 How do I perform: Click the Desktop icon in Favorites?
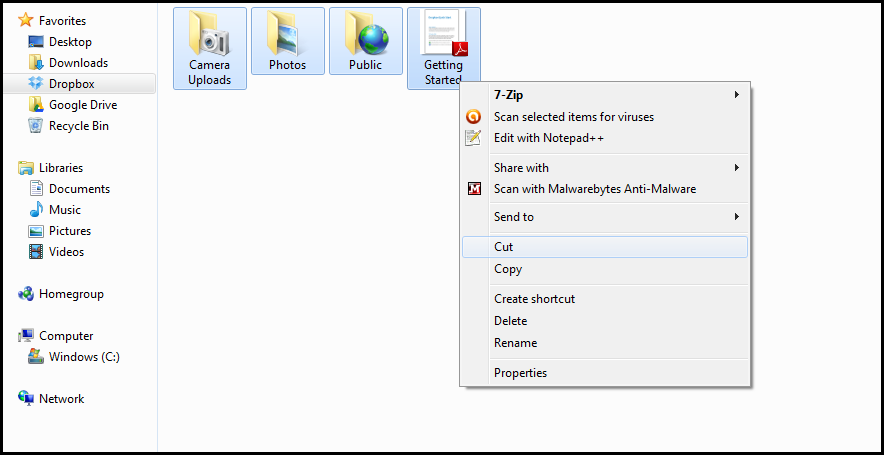[36, 42]
